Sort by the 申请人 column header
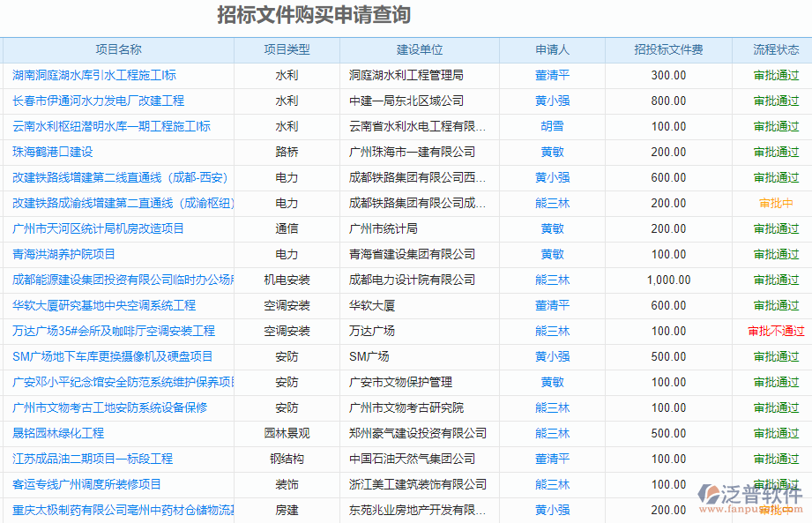812x523 pixels. [552, 50]
